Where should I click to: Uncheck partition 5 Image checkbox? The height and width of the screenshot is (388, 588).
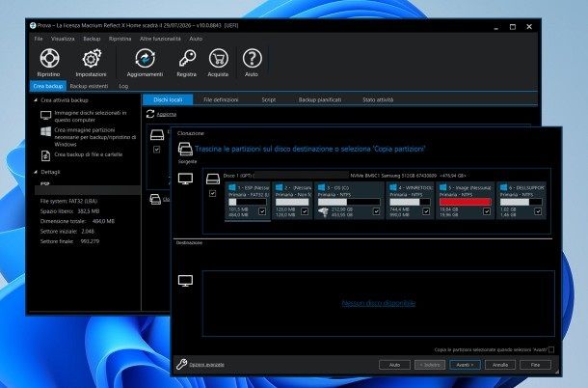coord(487,211)
